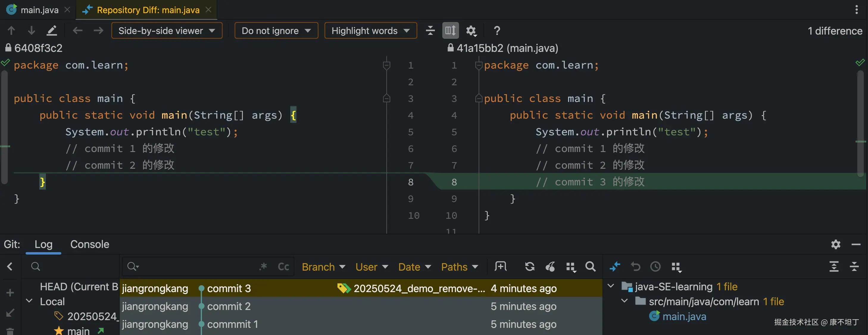
Task: Toggle synchronize scrolling button
Action: point(450,31)
